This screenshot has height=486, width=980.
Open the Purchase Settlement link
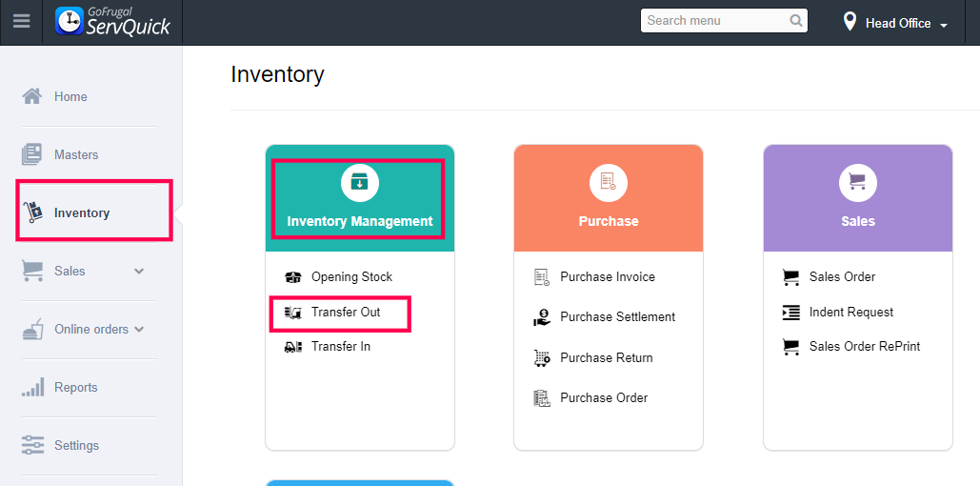pyautogui.click(x=617, y=316)
